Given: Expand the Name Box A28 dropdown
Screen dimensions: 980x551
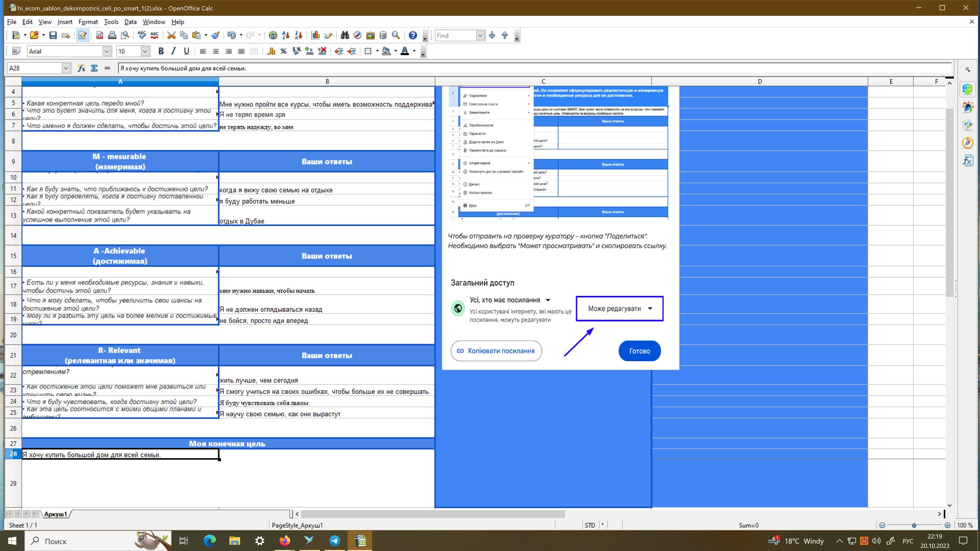Looking at the screenshot, I should point(66,68).
